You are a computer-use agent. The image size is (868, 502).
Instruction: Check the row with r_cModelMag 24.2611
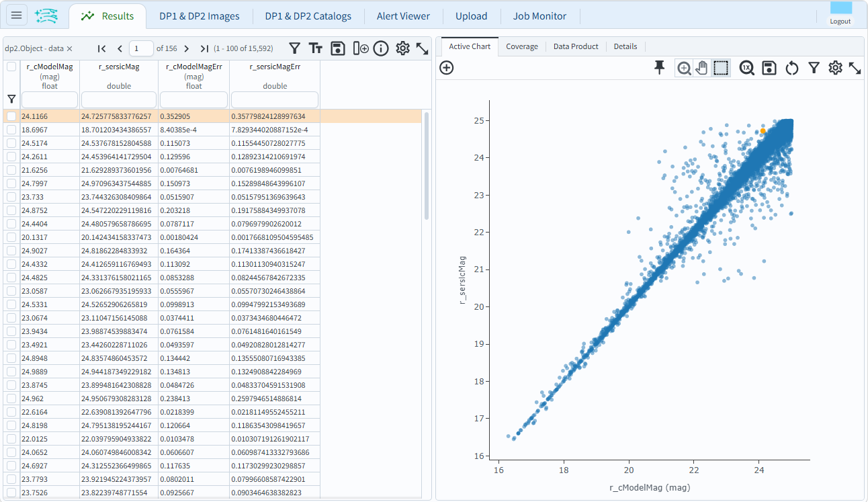(11, 157)
